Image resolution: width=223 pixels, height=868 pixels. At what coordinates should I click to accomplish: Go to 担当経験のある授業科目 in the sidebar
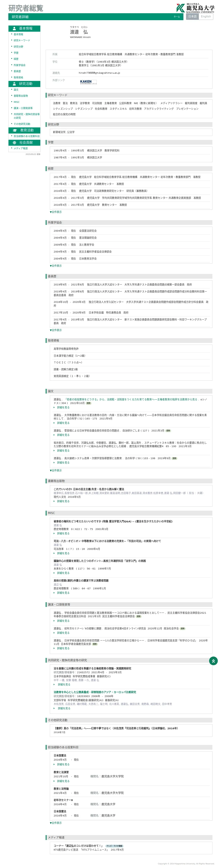click(x=27, y=136)
